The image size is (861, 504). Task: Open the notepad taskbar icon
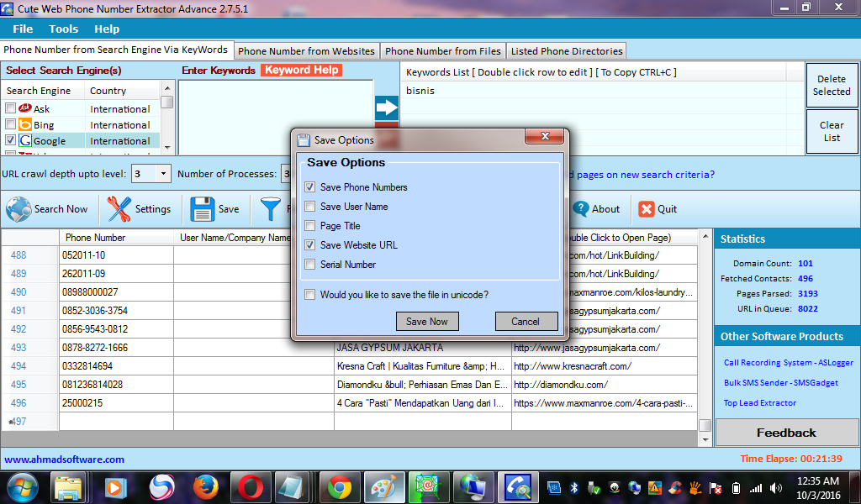click(x=292, y=487)
